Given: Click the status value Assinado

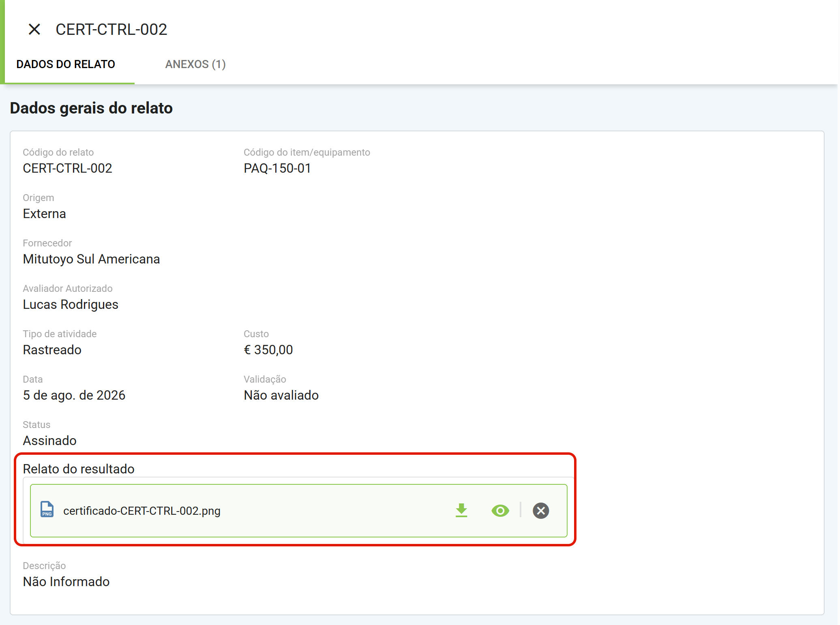Looking at the screenshot, I should 49,441.
